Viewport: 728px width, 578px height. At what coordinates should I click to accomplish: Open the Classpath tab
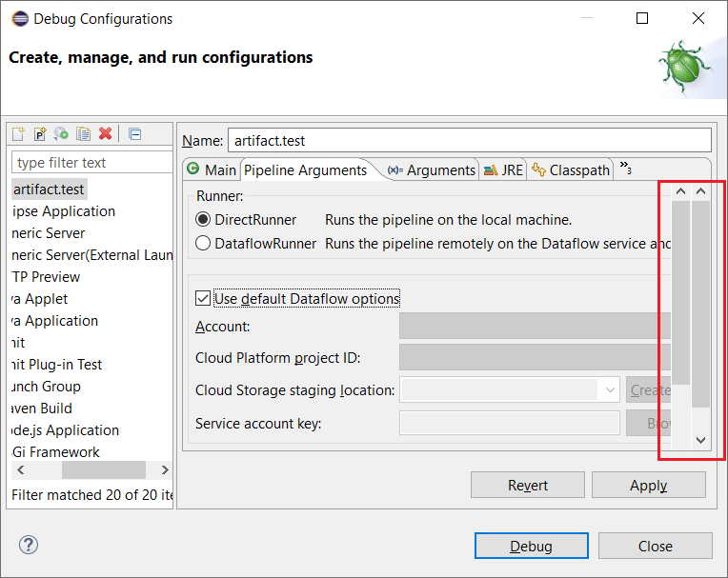click(x=572, y=169)
